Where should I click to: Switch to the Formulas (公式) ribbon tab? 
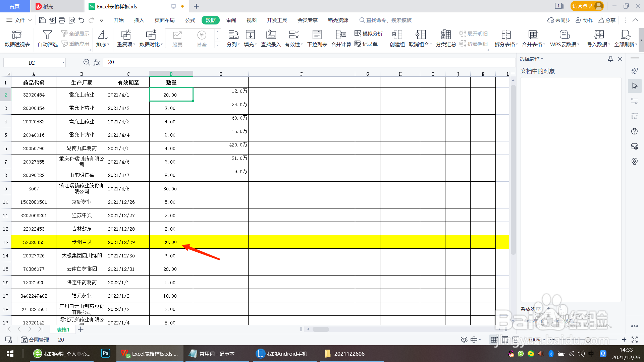pos(190,20)
